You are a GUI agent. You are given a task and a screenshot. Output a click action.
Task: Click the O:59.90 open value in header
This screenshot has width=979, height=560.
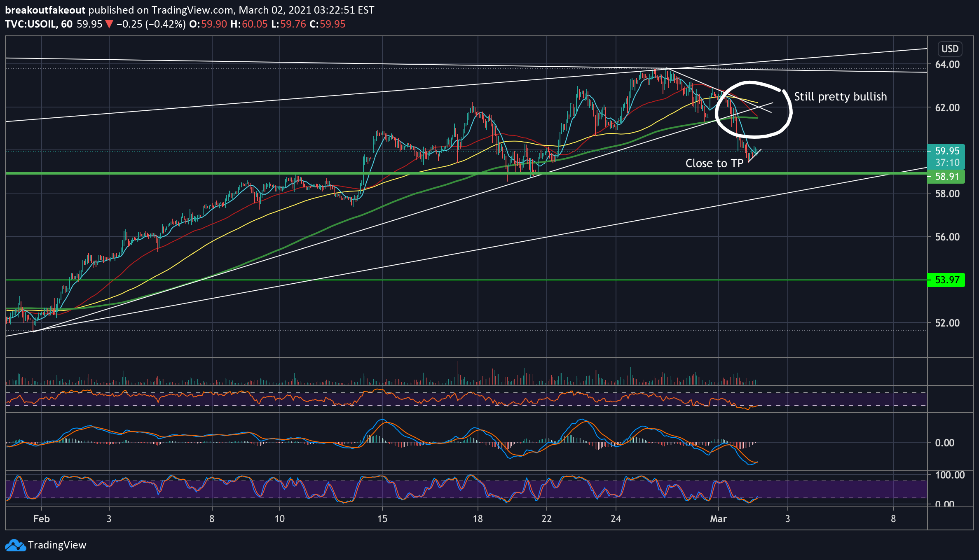208,24
